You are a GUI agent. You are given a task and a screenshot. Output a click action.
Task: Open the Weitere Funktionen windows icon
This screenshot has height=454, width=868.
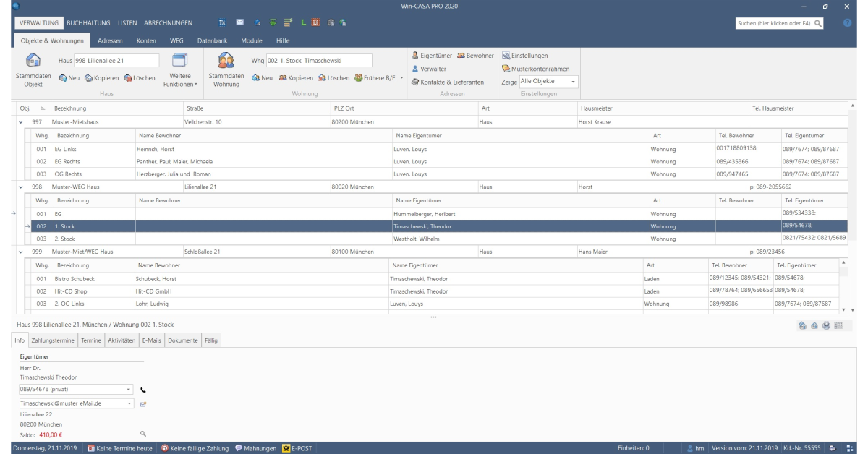180,60
